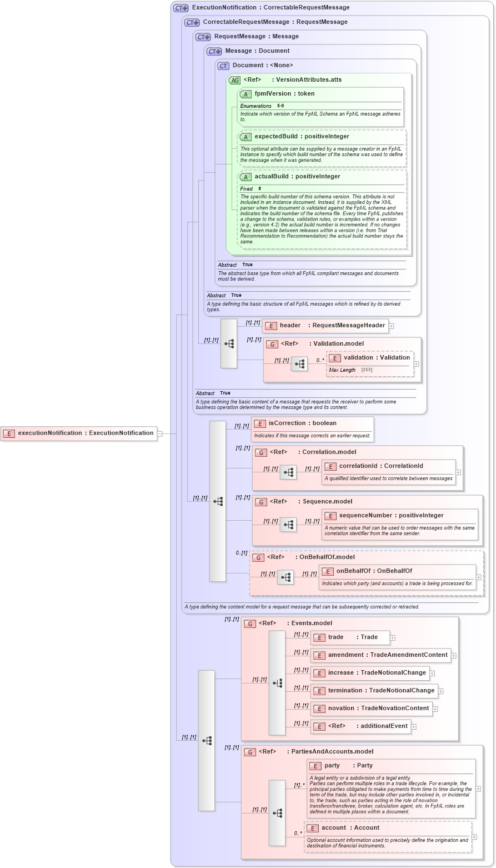Expand the party : Party element
Viewport: 496px width, 868px height.
(478, 789)
